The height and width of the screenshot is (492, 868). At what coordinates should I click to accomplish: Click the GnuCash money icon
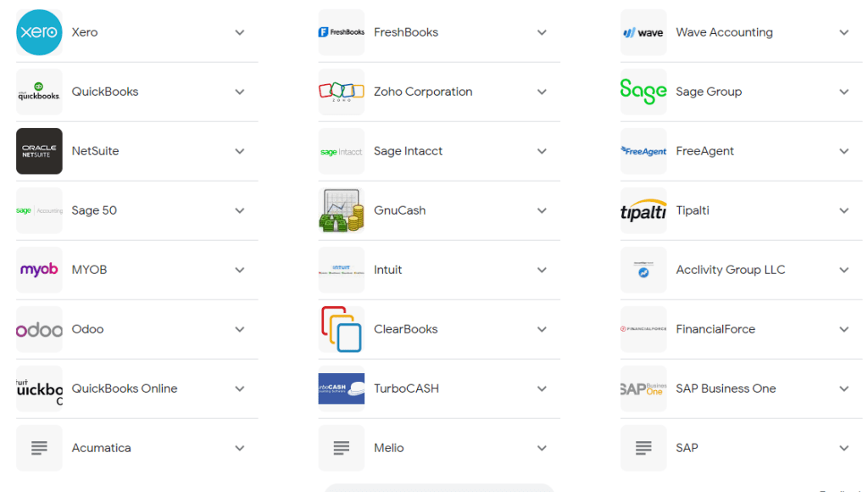(342, 210)
